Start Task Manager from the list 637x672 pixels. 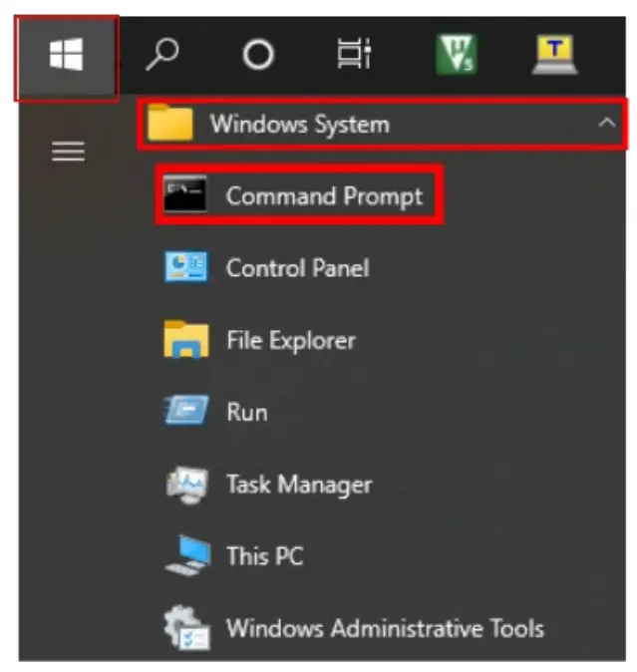[298, 485]
